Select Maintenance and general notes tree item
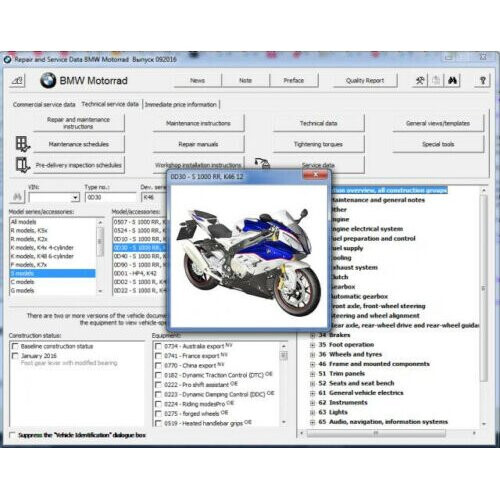500x500 pixels. (378, 200)
